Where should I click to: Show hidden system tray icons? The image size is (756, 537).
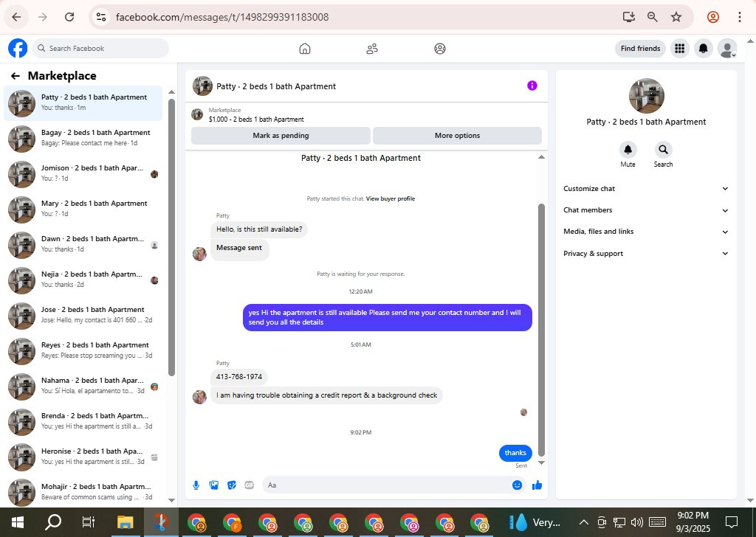click(583, 522)
